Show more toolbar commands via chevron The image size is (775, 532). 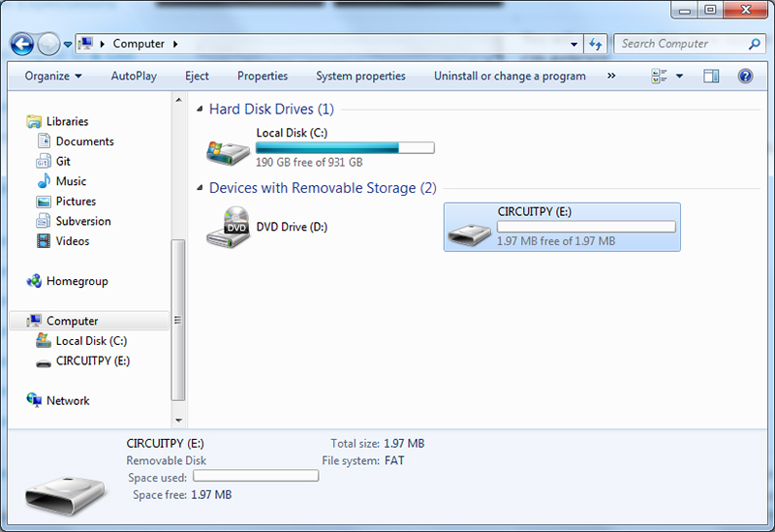611,76
